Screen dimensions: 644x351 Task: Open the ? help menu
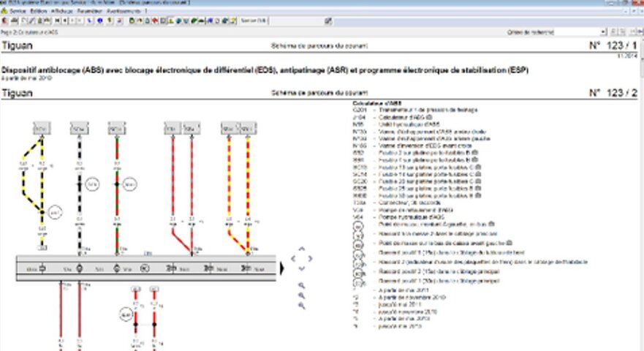(x=145, y=11)
